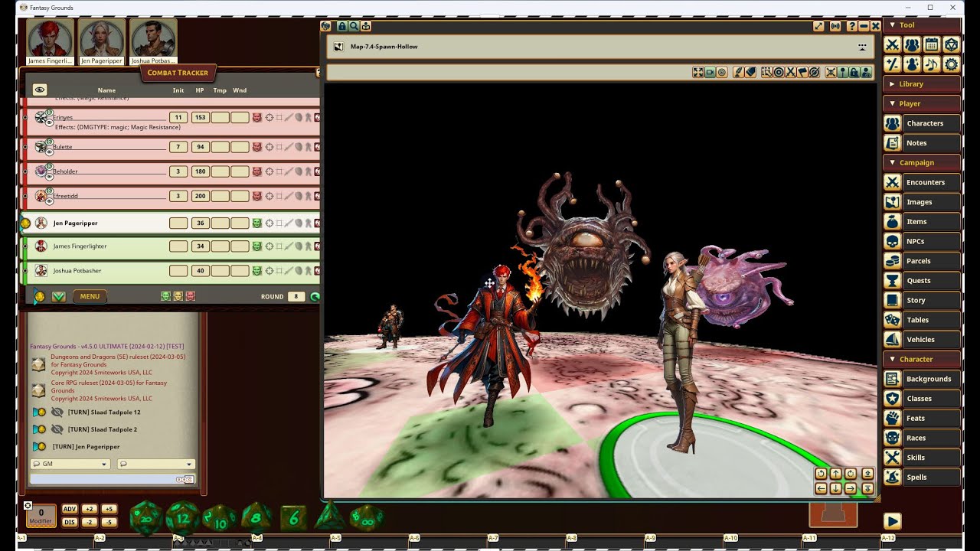Click the next actor green arrow button
The image size is (980, 551).
click(58, 296)
